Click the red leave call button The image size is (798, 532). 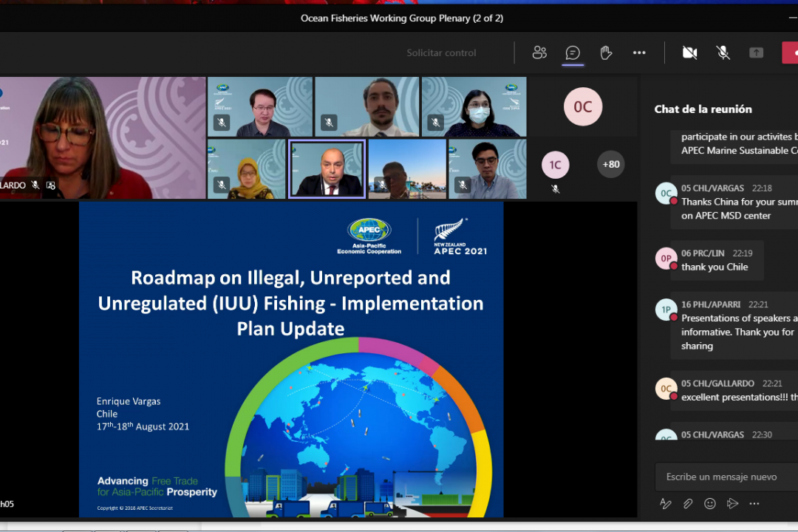pyautogui.click(x=790, y=52)
